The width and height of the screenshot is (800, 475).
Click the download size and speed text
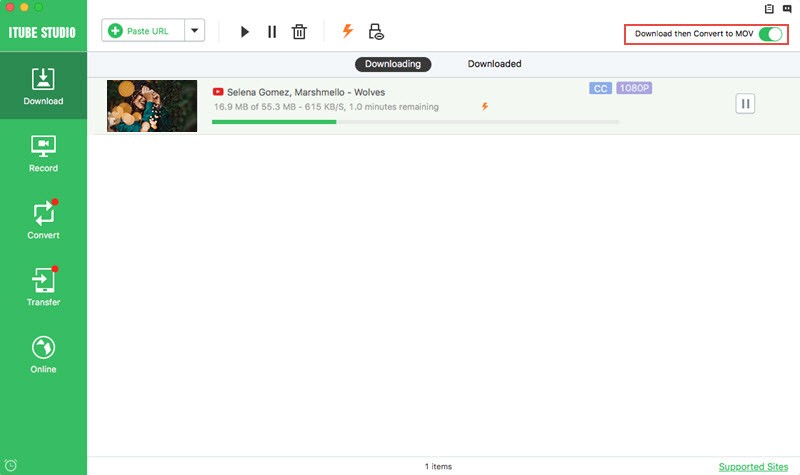click(326, 107)
